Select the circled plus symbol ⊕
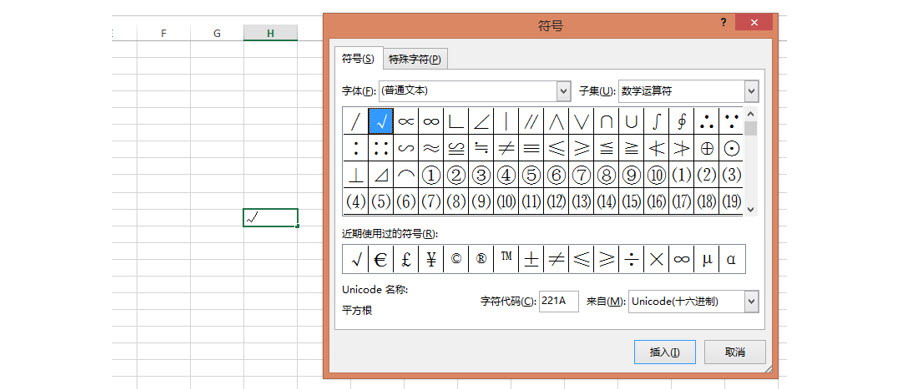The width and height of the screenshot is (900, 389). coord(706,148)
